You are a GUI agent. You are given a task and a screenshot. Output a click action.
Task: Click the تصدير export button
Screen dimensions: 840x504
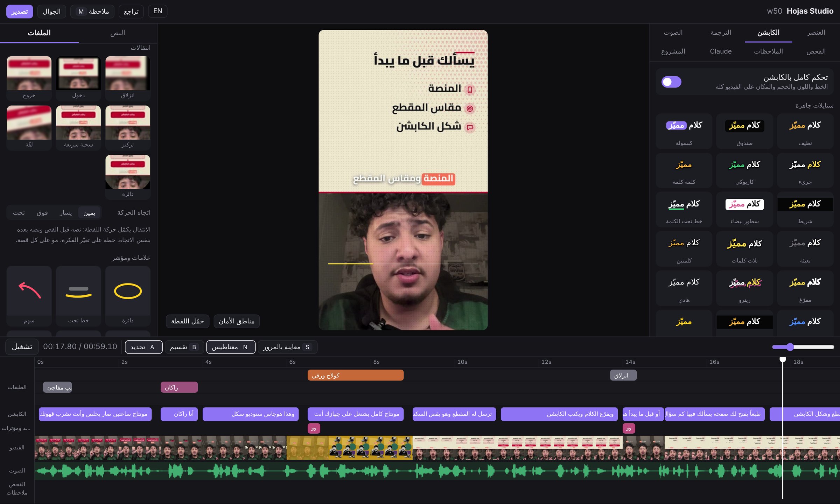20,12
